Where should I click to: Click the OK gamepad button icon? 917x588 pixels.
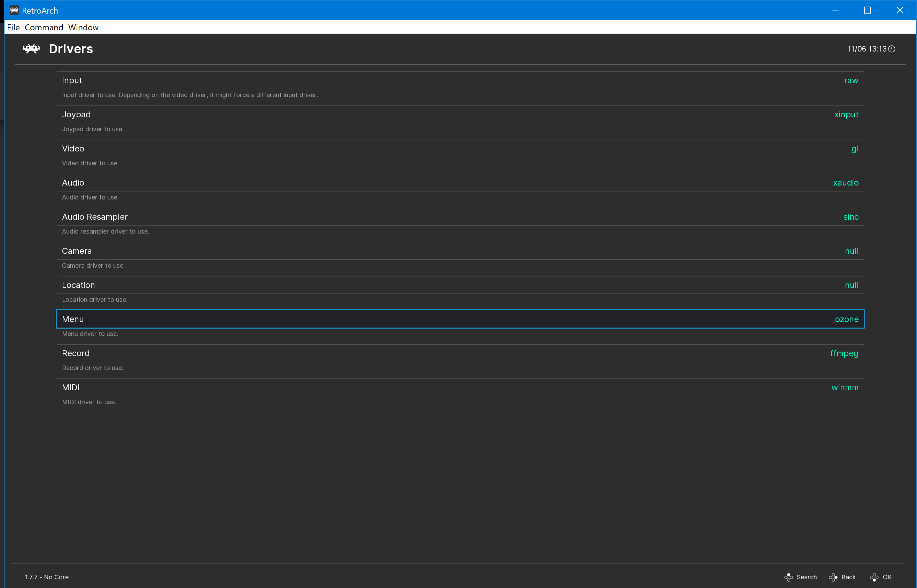[x=874, y=577]
